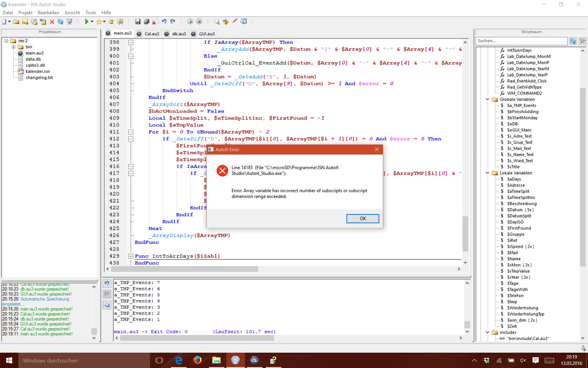
Task: Expand the bin folder in project tree
Action: coord(14,47)
